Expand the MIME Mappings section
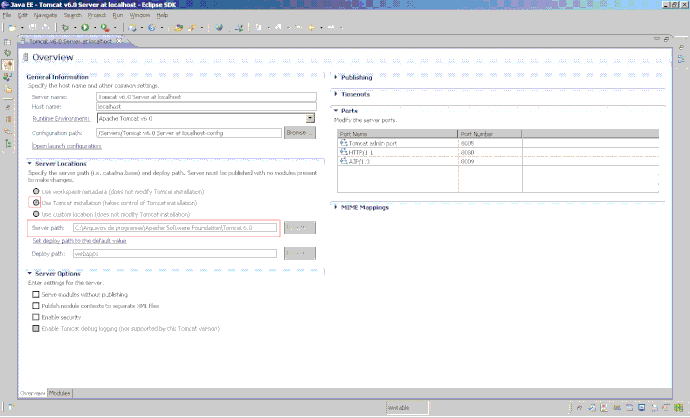 click(336, 207)
